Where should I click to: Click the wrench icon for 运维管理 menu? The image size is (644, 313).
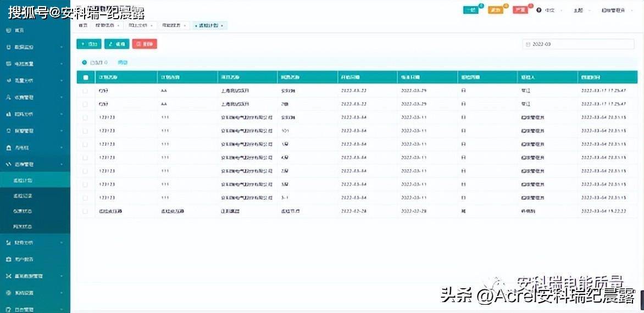coord(9,164)
